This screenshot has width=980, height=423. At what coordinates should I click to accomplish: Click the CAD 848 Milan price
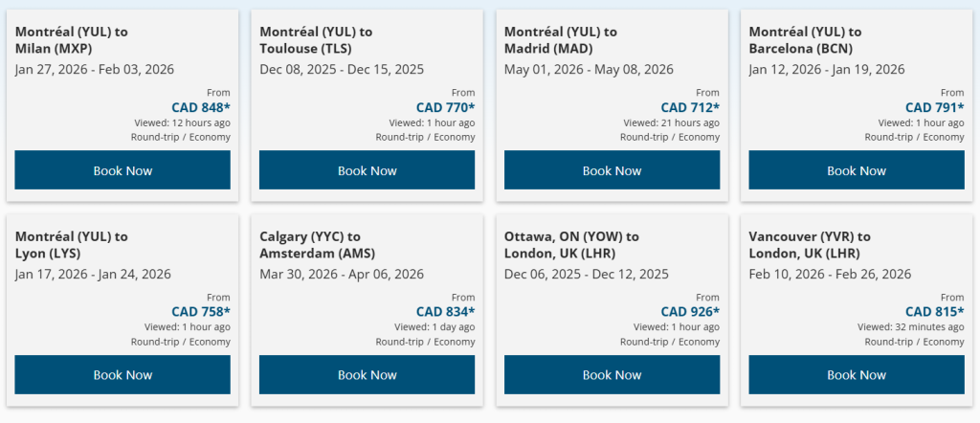click(201, 107)
